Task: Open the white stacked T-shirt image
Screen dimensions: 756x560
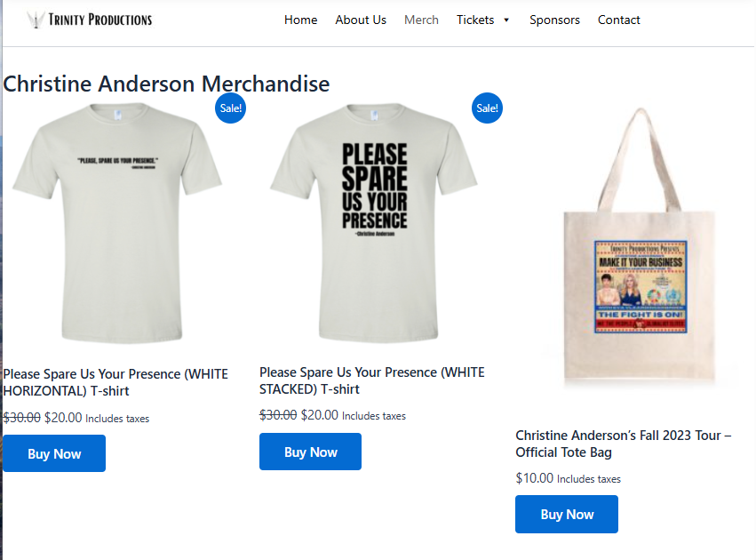Action: 374,223
